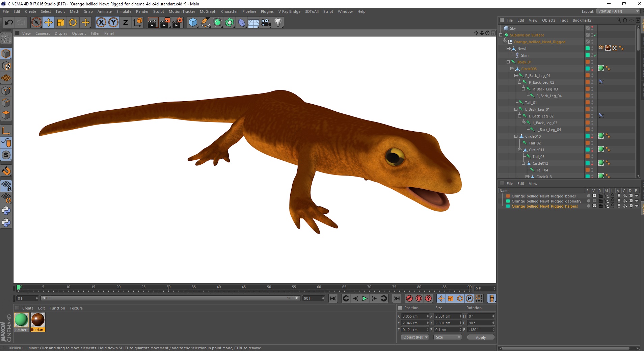This screenshot has width=644, height=351.
Task: Toggle solo for Rigged_helpers layer
Action: (x=588, y=206)
